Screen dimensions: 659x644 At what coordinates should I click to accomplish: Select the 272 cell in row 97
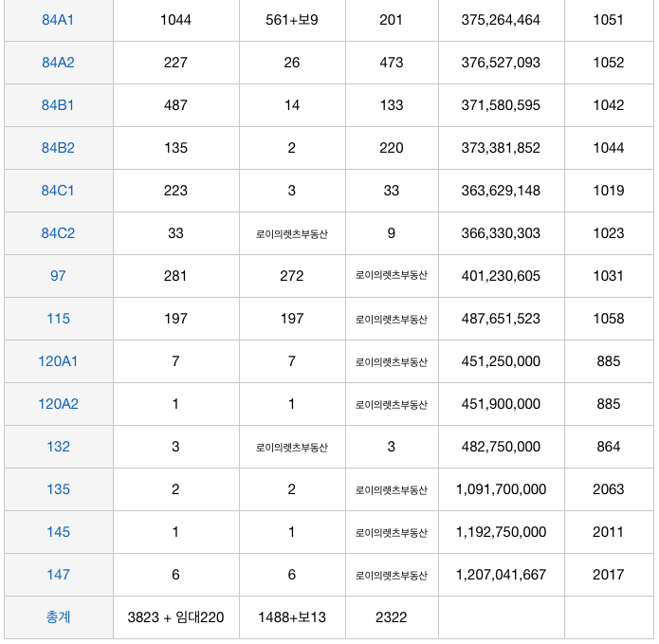[x=292, y=276]
